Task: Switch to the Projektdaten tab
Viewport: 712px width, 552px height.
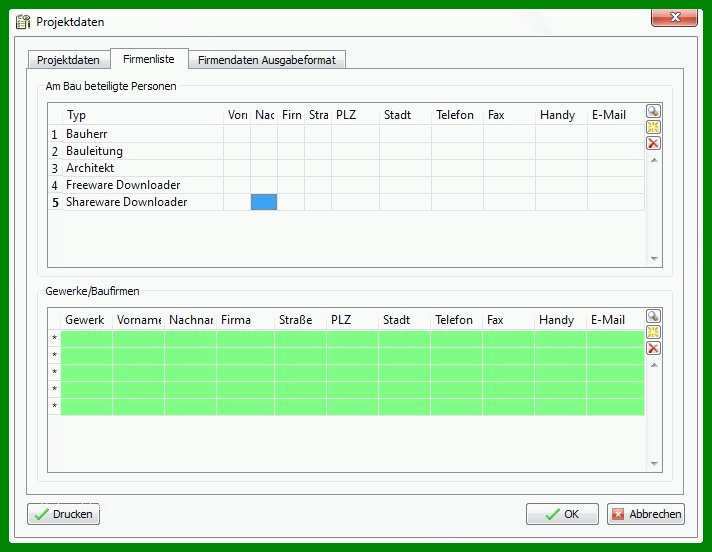Action: (x=68, y=60)
